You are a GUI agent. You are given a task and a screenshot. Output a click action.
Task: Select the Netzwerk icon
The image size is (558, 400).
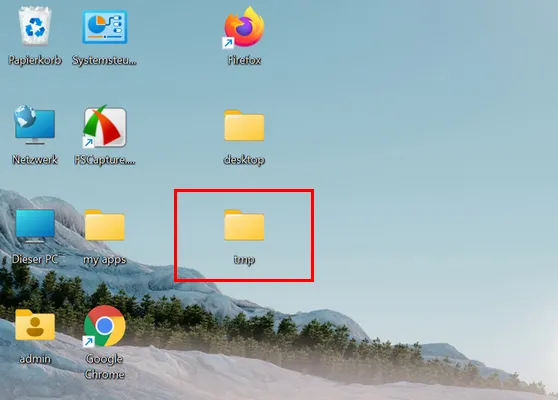tap(35, 125)
